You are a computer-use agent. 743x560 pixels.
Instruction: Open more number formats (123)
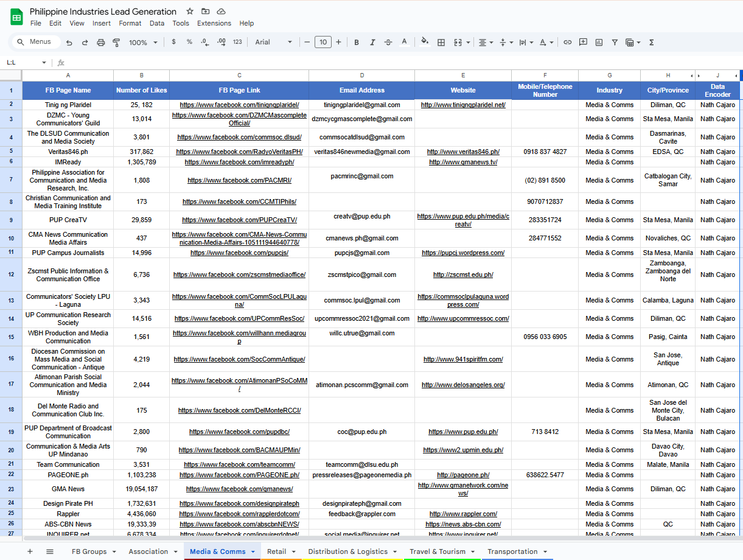pyautogui.click(x=237, y=42)
